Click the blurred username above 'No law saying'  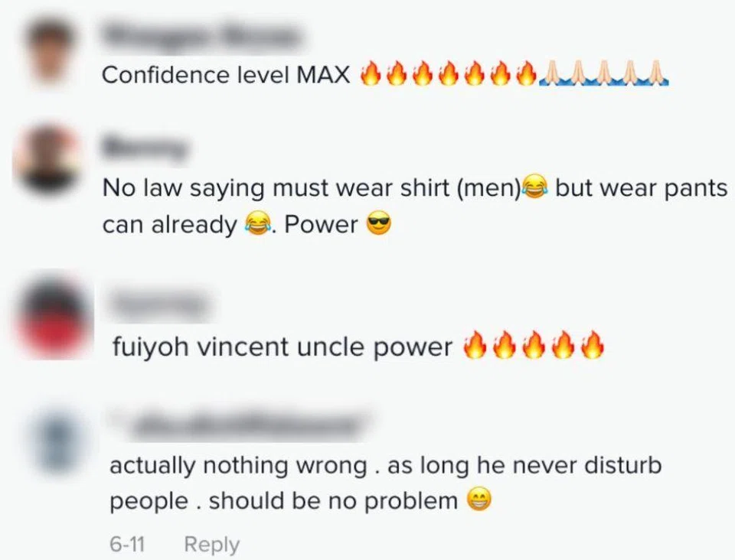145,148
